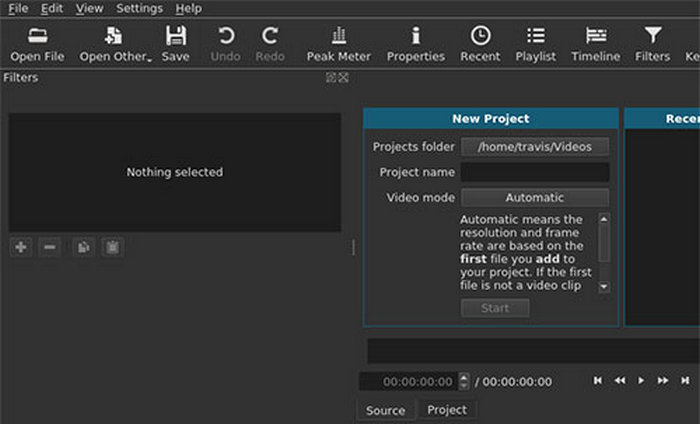Toggle the Filters panel from toolbar
700x424 pixels.
coord(653,44)
